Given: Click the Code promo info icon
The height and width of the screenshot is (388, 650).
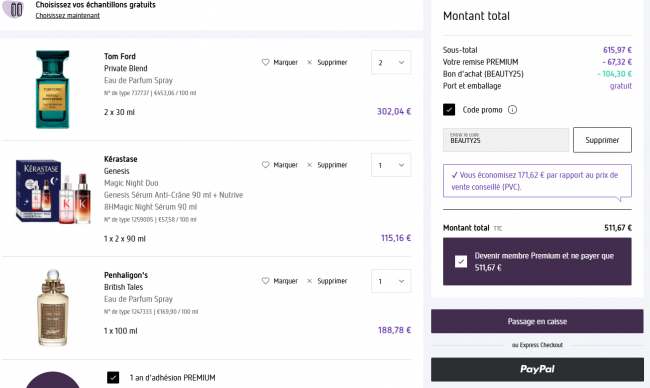Looking at the screenshot, I should coord(512,110).
